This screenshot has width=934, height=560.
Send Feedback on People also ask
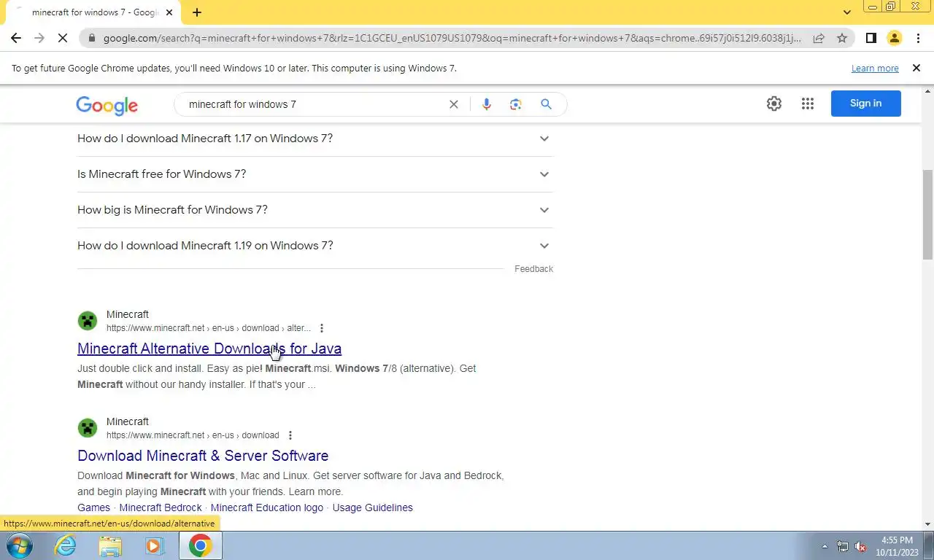click(x=533, y=269)
